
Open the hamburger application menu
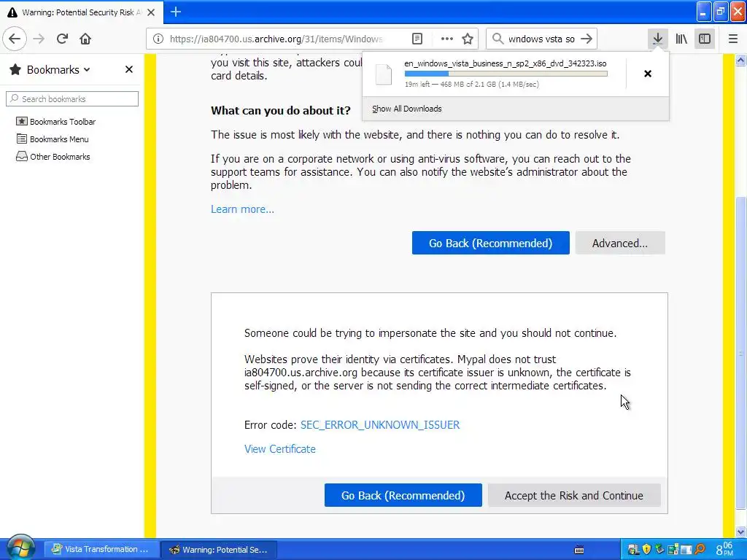pyautogui.click(x=733, y=39)
